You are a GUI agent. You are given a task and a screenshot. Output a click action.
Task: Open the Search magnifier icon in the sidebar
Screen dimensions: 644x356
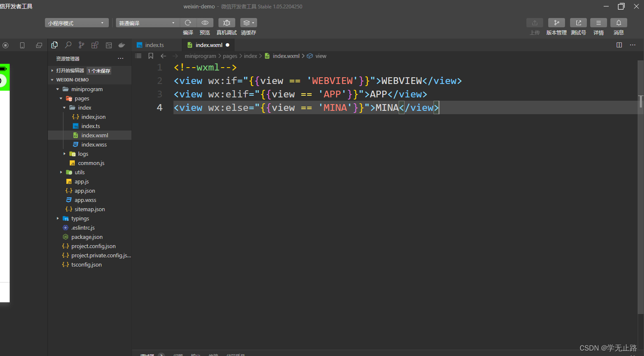[x=68, y=45]
